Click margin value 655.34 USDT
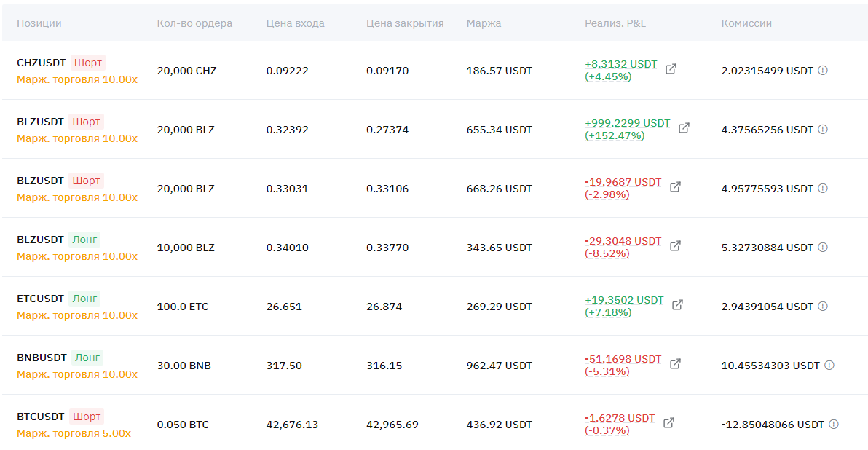The height and width of the screenshot is (450, 868). coord(499,130)
